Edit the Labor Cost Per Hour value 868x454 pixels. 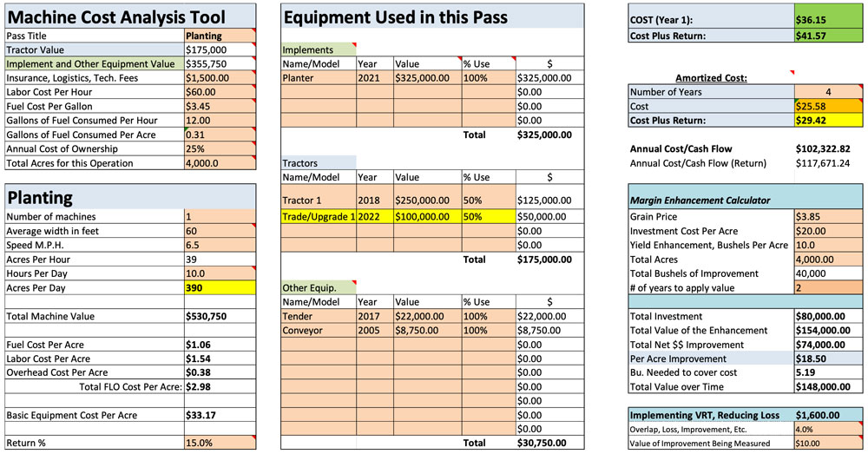220,92
